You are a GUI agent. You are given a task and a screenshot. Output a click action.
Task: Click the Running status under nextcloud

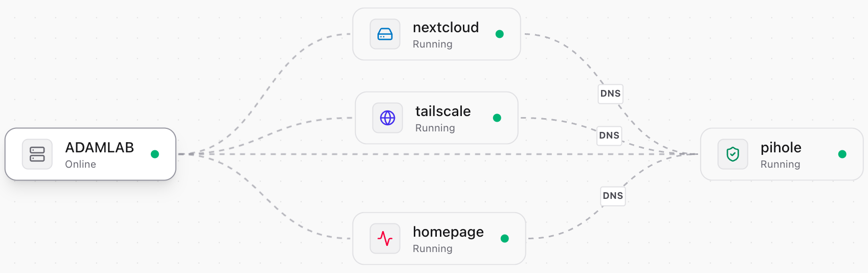[433, 44]
